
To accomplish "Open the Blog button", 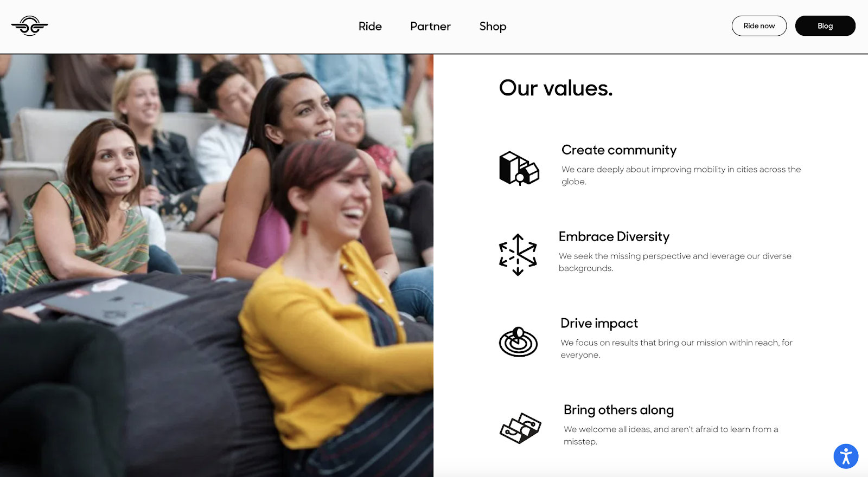I will (825, 26).
